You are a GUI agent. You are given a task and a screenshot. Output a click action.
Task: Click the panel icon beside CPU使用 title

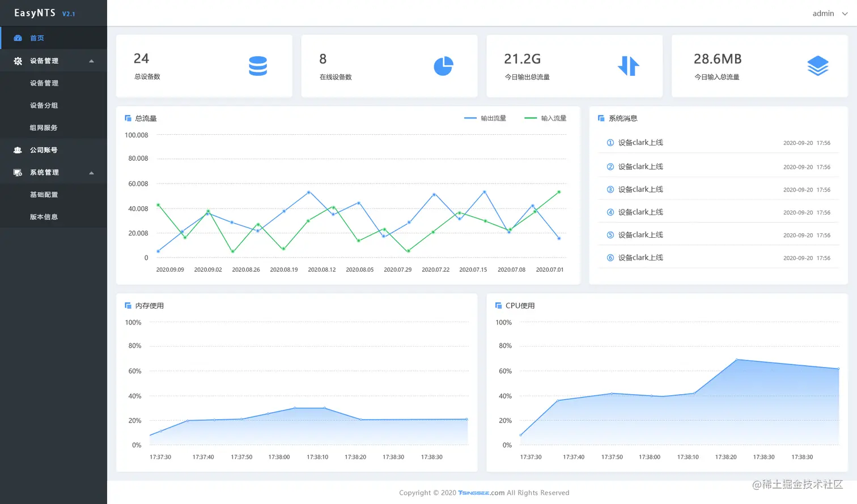(499, 306)
